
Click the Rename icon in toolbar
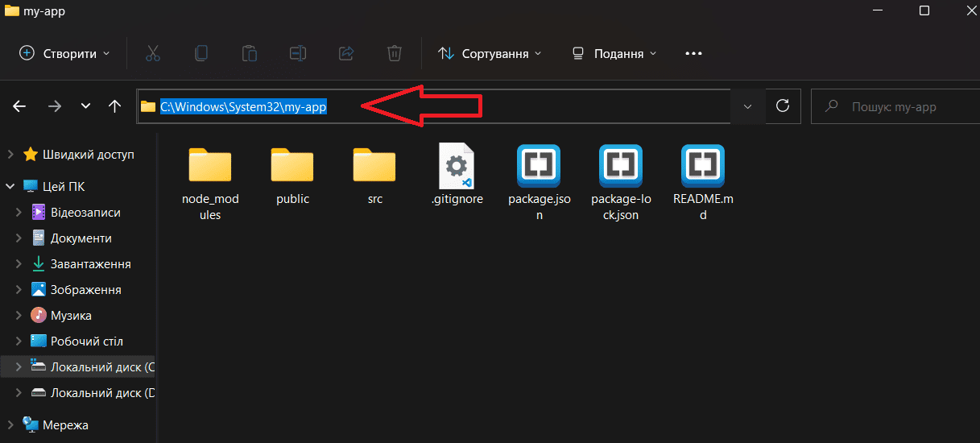[298, 54]
